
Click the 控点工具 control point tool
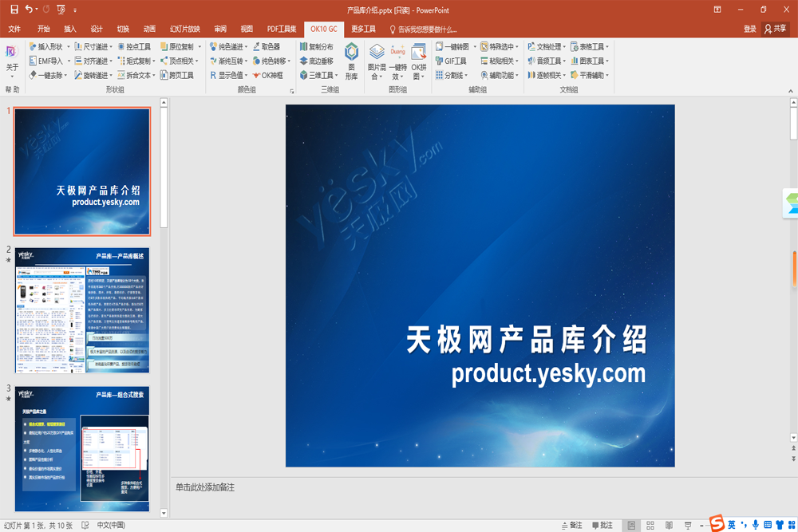tap(133, 47)
